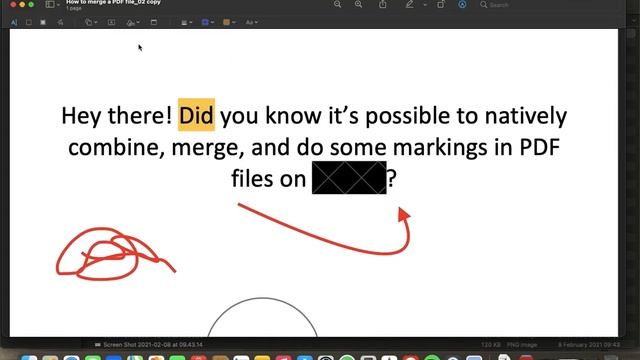Open sidebar view options chevron
Image resolution: width=640 pixels, height=360 pixels.
58,4
